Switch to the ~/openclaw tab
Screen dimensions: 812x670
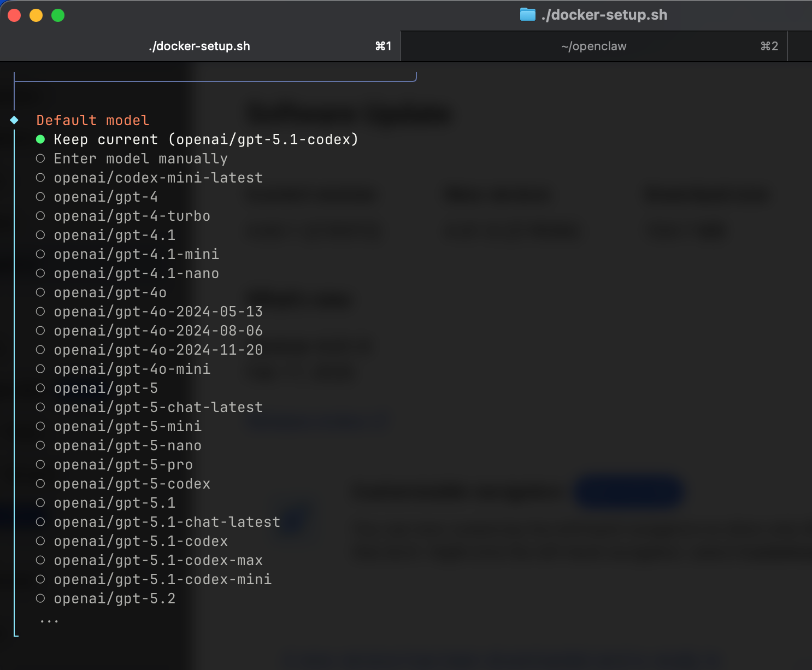pyautogui.click(x=593, y=46)
